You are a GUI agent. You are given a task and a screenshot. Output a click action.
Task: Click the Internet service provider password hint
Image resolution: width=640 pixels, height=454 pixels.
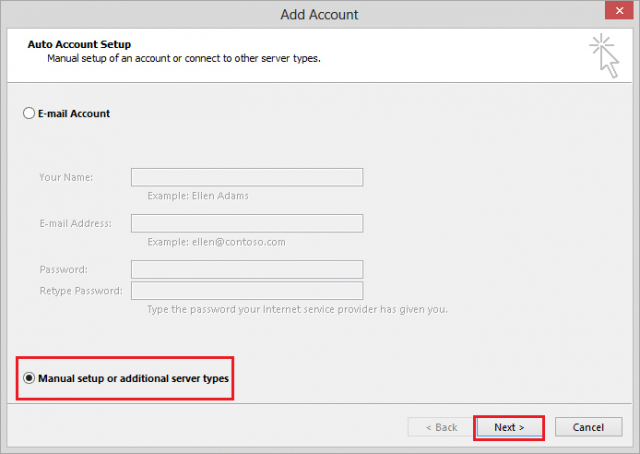pos(298,309)
